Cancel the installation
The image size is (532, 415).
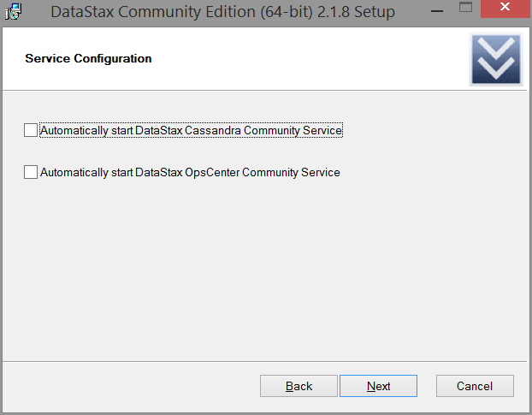pos(475,386)
